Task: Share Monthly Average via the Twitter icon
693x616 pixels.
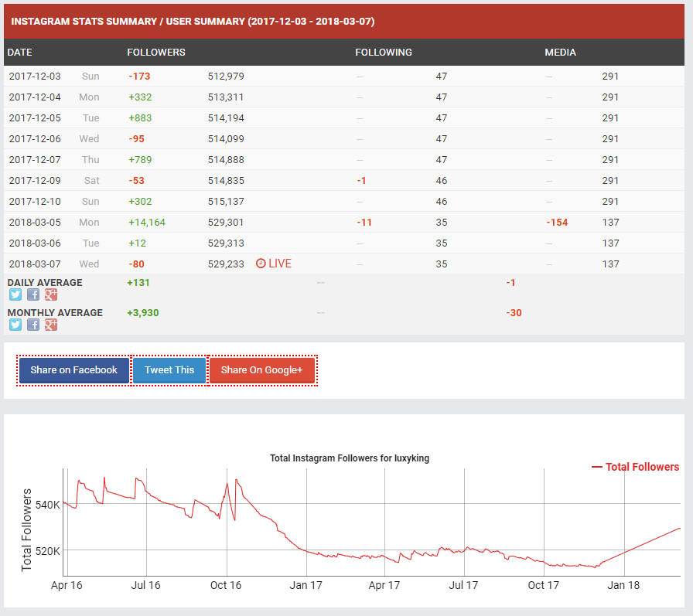Action: coord(15,325)
